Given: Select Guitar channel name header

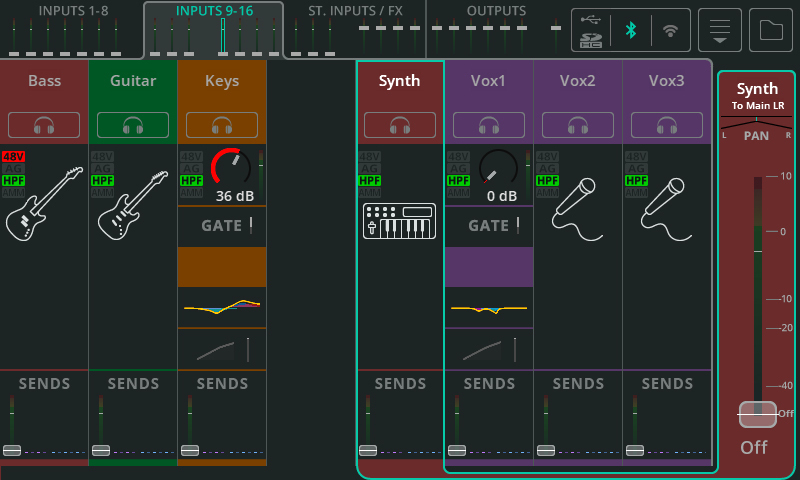Looking at the screenshot, I should coord(133,81).
